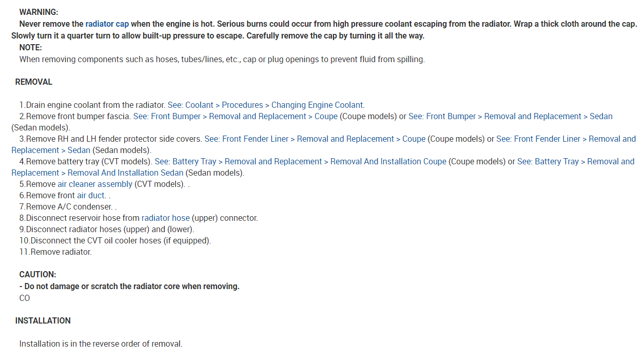The image size is (644, 360).
Task: Click the 'Installation is in the reverse order' sentence
Action: pos(101,344)
